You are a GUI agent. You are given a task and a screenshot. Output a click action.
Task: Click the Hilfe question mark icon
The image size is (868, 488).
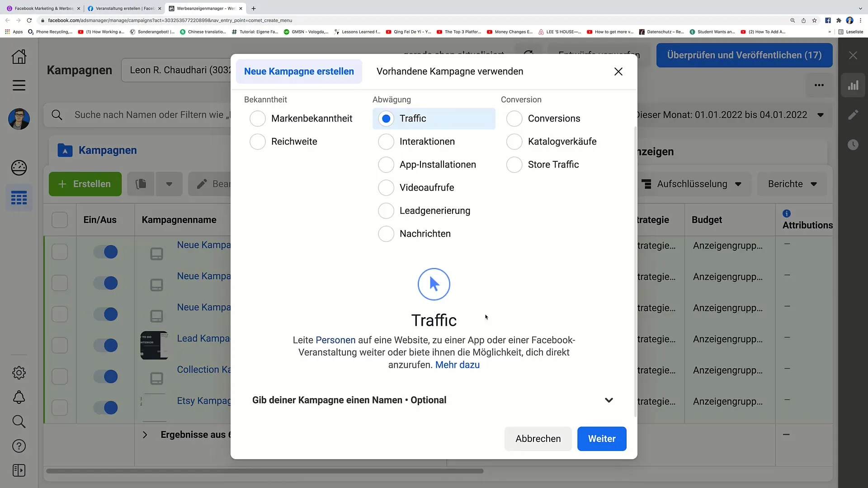tap(19, 446)
